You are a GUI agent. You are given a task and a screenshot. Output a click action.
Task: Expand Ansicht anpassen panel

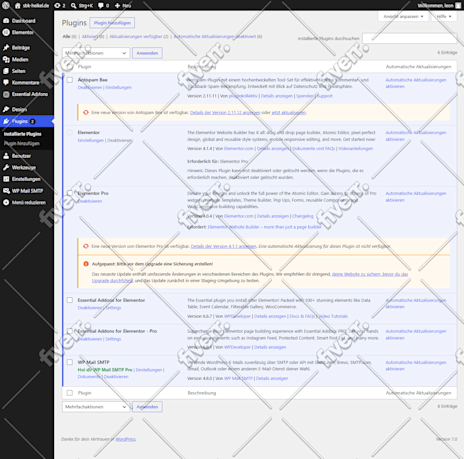coord(403,16)
